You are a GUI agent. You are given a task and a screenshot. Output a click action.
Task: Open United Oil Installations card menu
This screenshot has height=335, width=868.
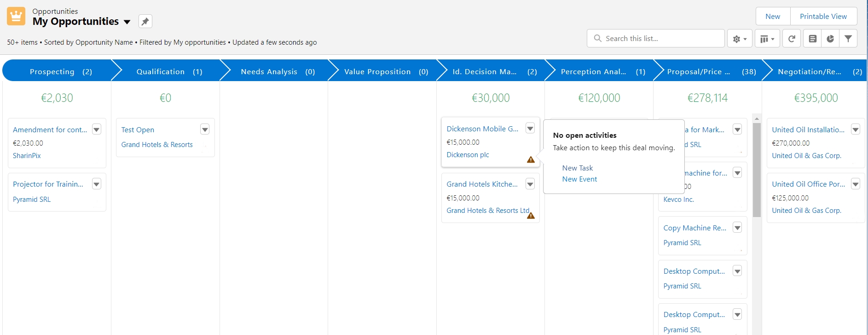(x=856, y=129)
